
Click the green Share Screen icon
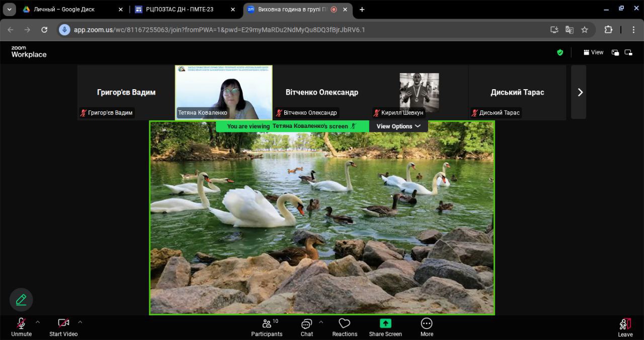385,323
